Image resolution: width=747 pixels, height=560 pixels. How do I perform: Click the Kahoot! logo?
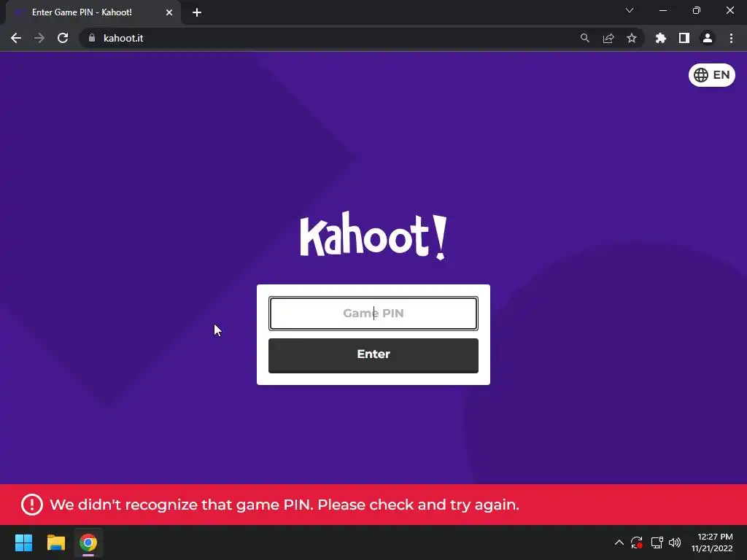(373, 236)
